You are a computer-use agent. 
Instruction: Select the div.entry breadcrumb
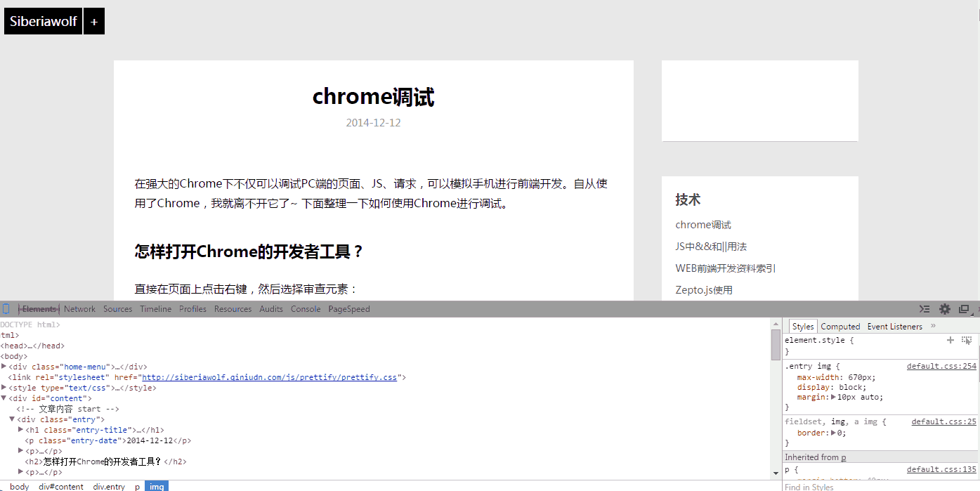click(x=109, y=486)
